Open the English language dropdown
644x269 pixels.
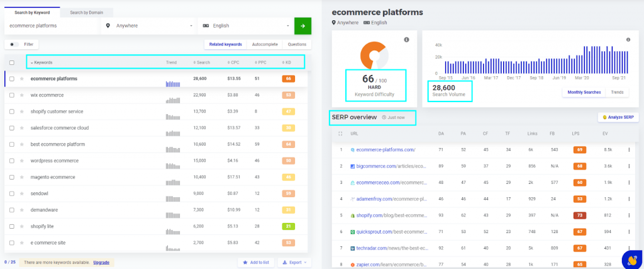[x=246, y=26]
